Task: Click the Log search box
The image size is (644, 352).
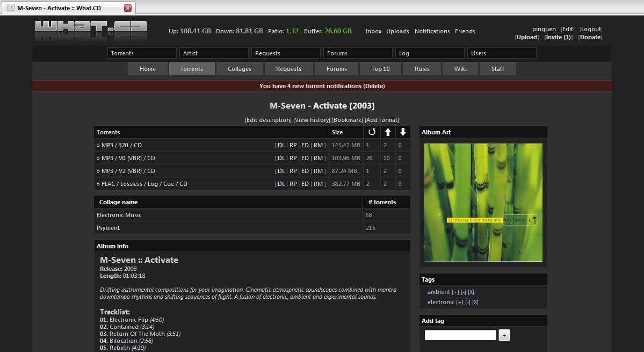Action: [430, 53]
